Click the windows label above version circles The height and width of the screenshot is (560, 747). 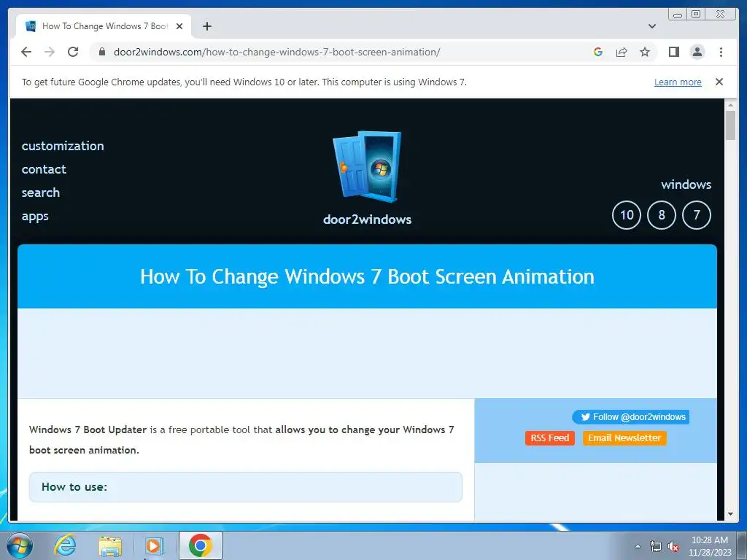pyautogui.click(x=686, y=184)
